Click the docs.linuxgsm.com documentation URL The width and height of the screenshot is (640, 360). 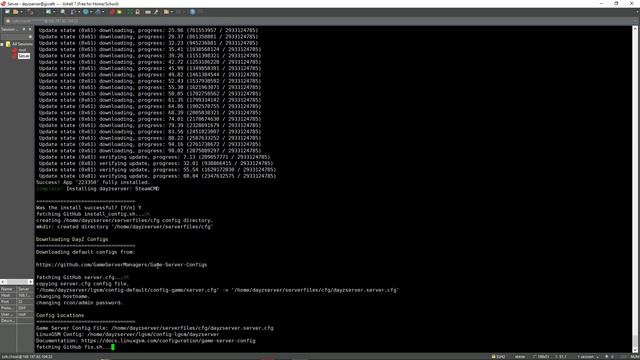click(168, 341)
